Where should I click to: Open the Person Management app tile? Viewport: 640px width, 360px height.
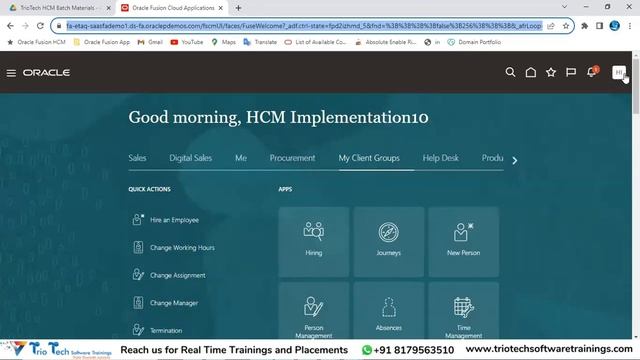pyautogui.click(x=314, y=311)
